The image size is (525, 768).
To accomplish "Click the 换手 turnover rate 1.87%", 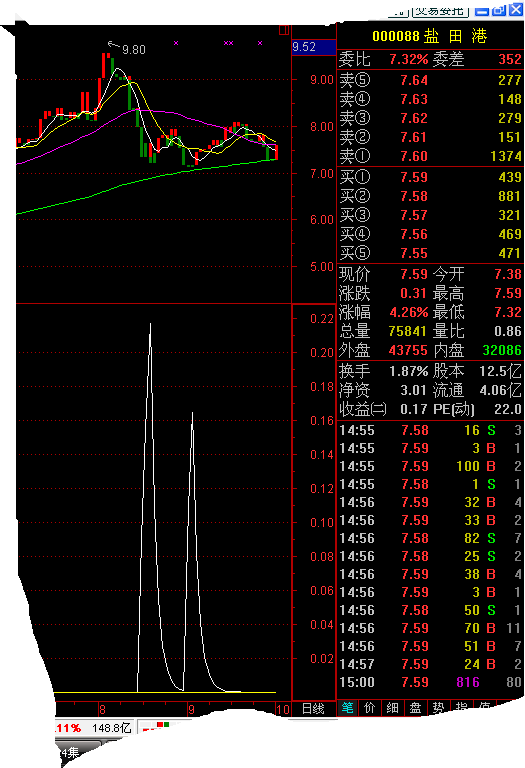I will point(408,371).
